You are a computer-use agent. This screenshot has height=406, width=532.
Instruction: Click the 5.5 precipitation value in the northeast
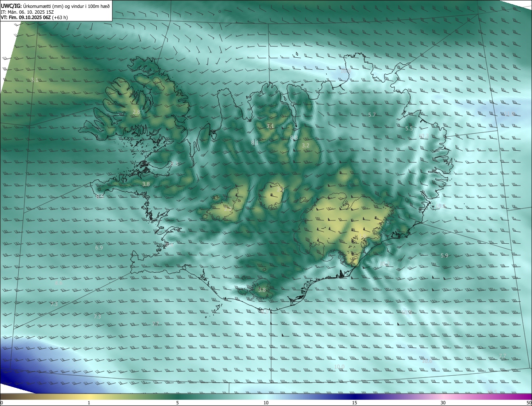click(x=409, y=129)
